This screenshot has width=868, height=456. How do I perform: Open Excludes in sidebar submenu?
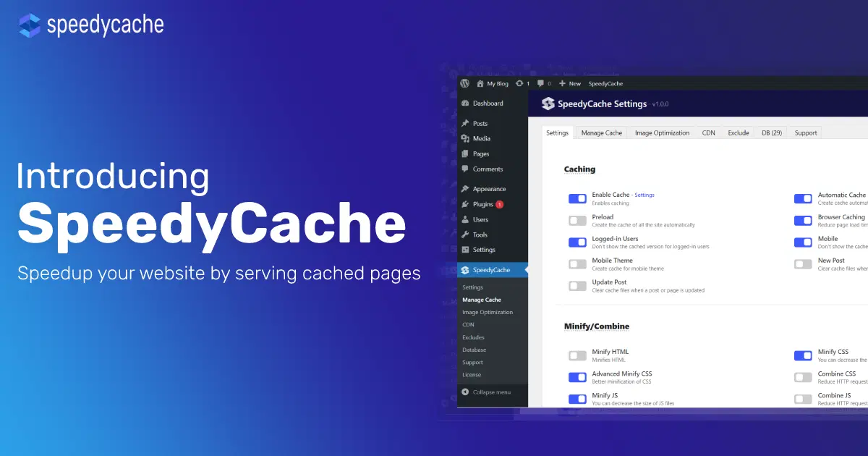[x=474, y=337]
